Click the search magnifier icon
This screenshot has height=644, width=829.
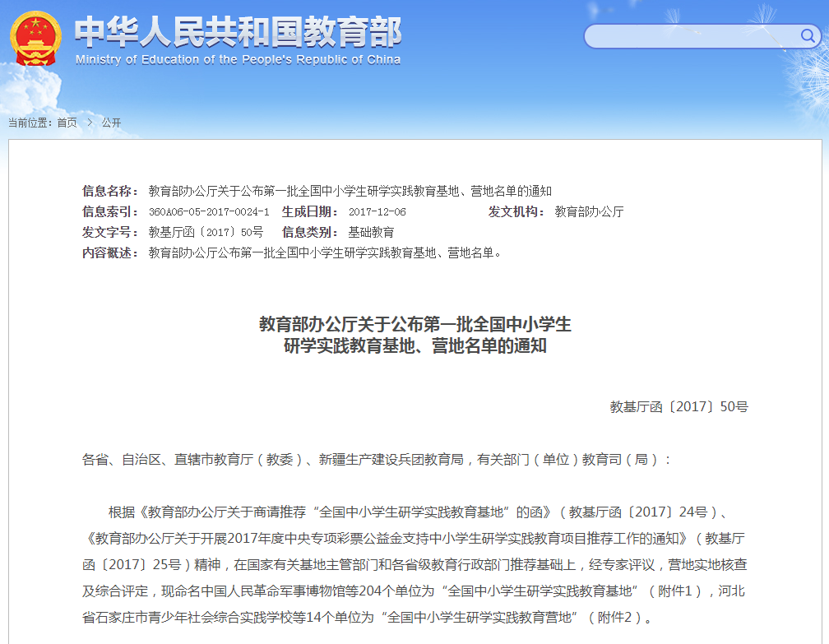(x=808, y=35)
